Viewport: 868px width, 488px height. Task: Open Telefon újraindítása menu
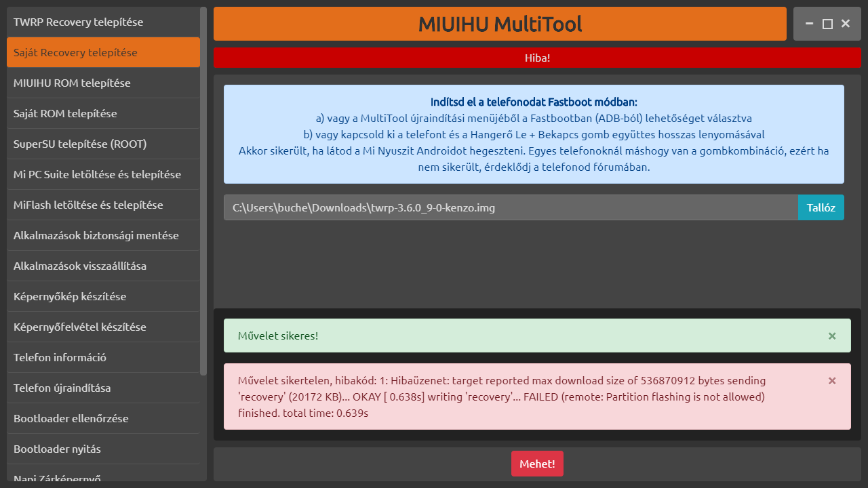(103, 388)
